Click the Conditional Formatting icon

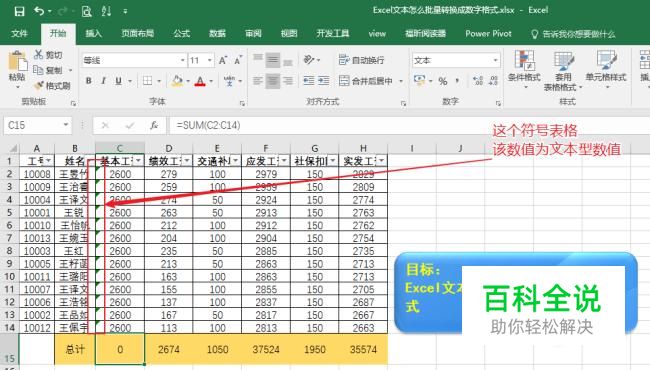(524, 60)
